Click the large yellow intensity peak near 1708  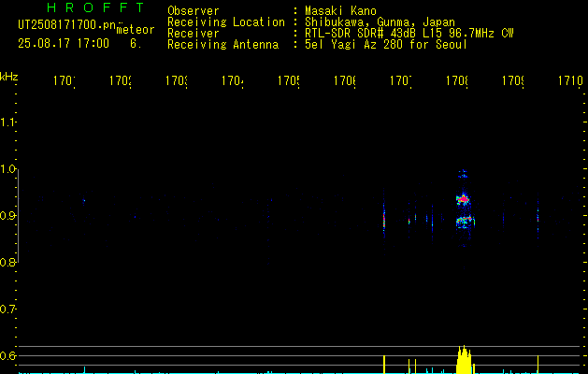click(x=465, y=360)
